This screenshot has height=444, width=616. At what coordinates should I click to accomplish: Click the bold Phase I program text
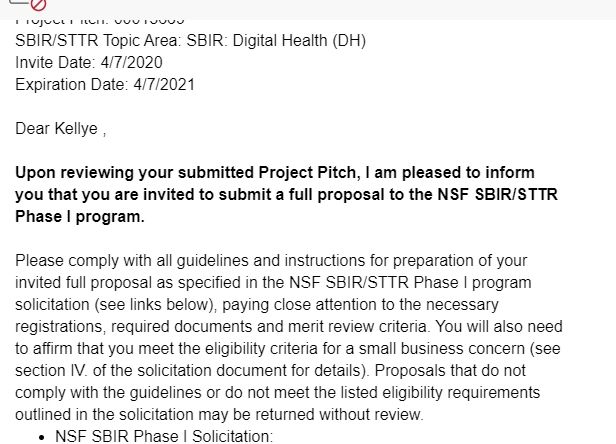coord(80,217)
